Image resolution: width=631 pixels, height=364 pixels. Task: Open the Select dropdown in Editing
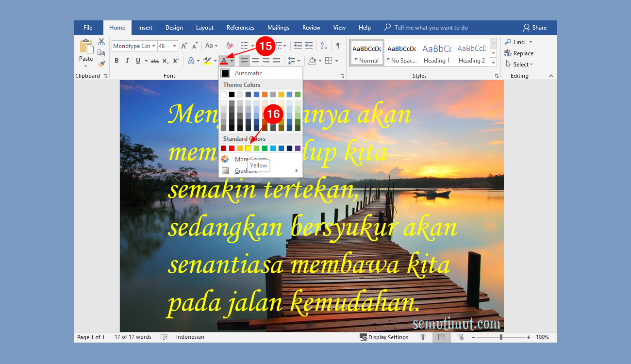[519, 64]
